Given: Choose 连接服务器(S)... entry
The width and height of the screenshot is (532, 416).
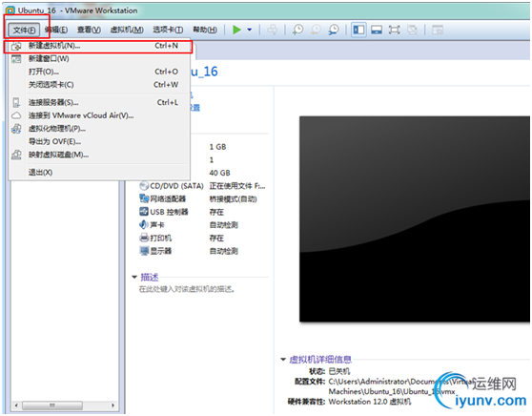Looking at the screenshot, I should 98,102.
